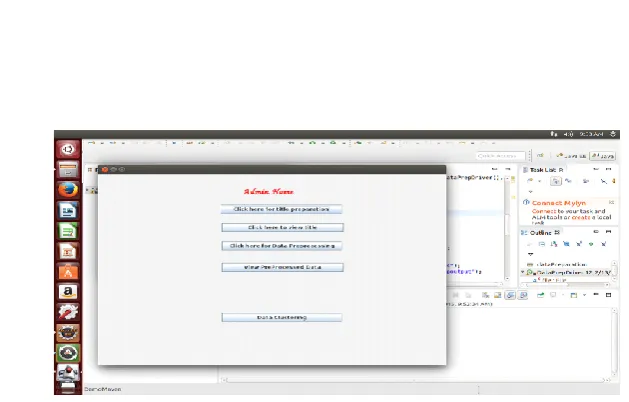Screen dimensions: 629x402
Task: Open the Ubuntu Dash launcher icon
Action: tap(68, 149)
